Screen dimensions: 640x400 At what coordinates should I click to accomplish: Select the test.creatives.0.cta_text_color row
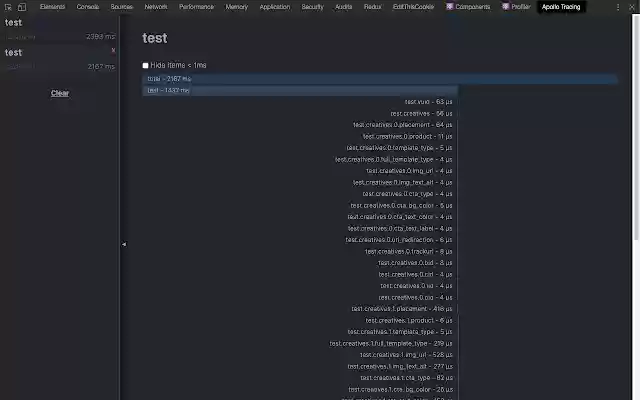point(400,217)
